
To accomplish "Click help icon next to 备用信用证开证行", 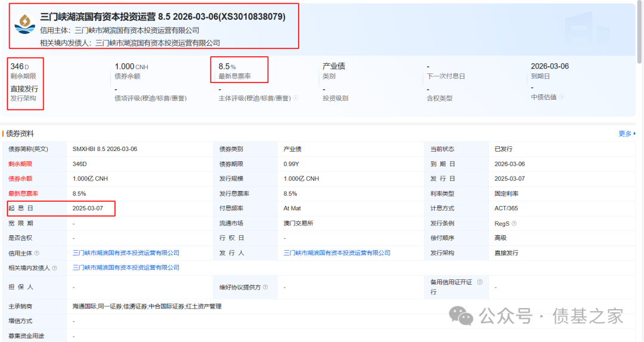I will [479, 282].
